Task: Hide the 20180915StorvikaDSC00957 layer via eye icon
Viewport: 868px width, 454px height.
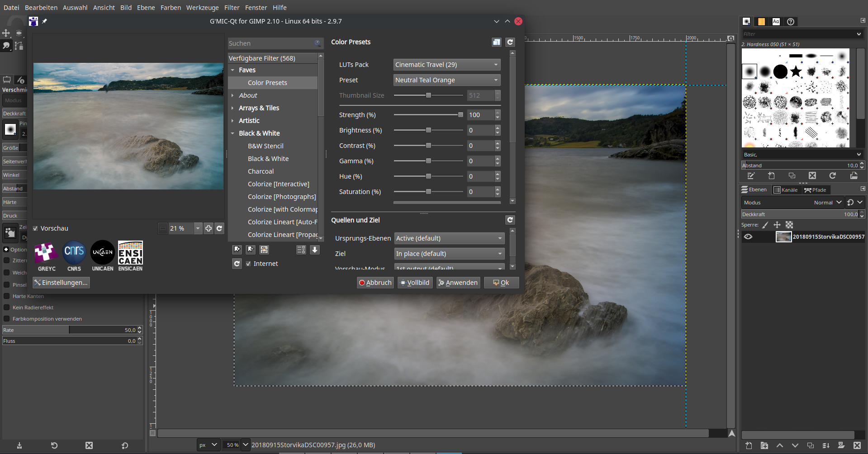Action: coord(748,236)
